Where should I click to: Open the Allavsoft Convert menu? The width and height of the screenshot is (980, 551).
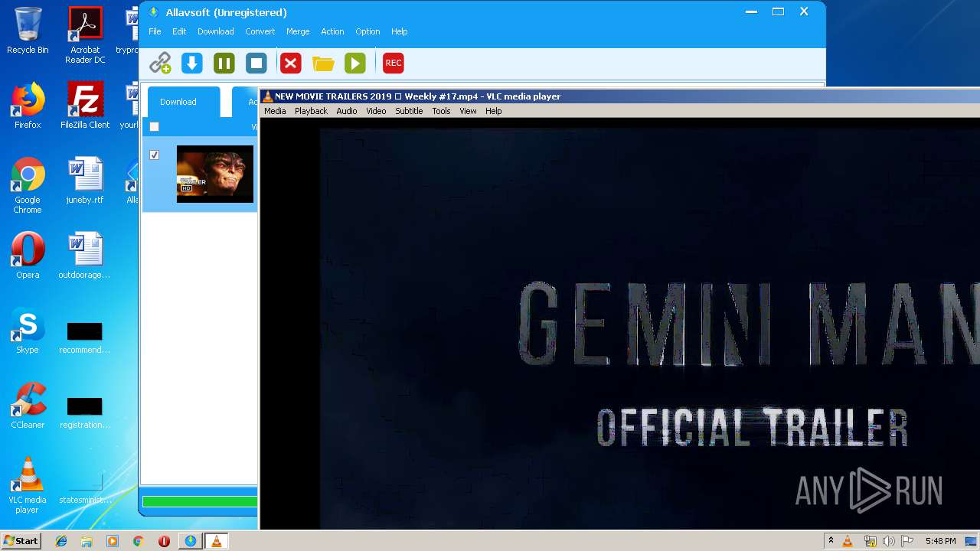tap(260, 31)
